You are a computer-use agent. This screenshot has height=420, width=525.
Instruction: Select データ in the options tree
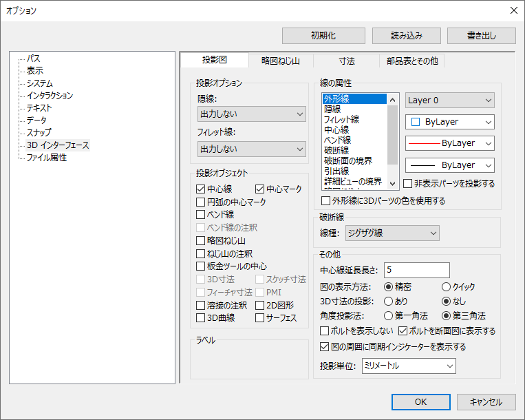(x=36, y=120)
